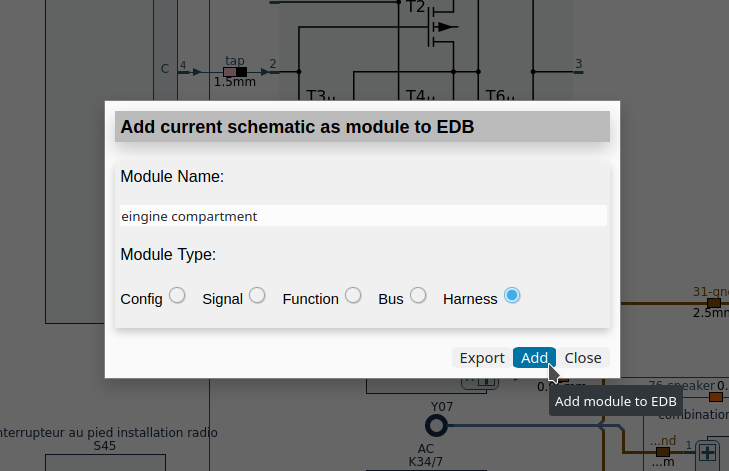The image size is (729, 471).
Task: Close the add module dialog
Action: click(x=583, y=358)
